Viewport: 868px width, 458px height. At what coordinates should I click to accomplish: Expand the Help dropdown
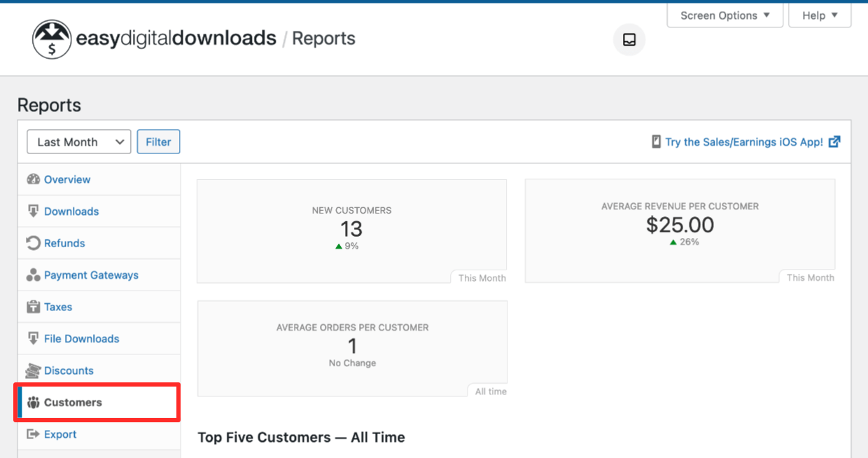[820, 15]
